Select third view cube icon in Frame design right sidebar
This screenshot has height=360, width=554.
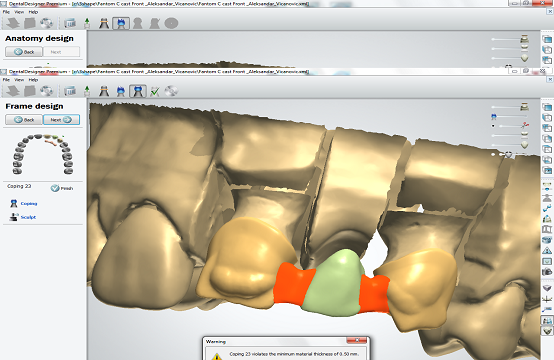[547, 128]
